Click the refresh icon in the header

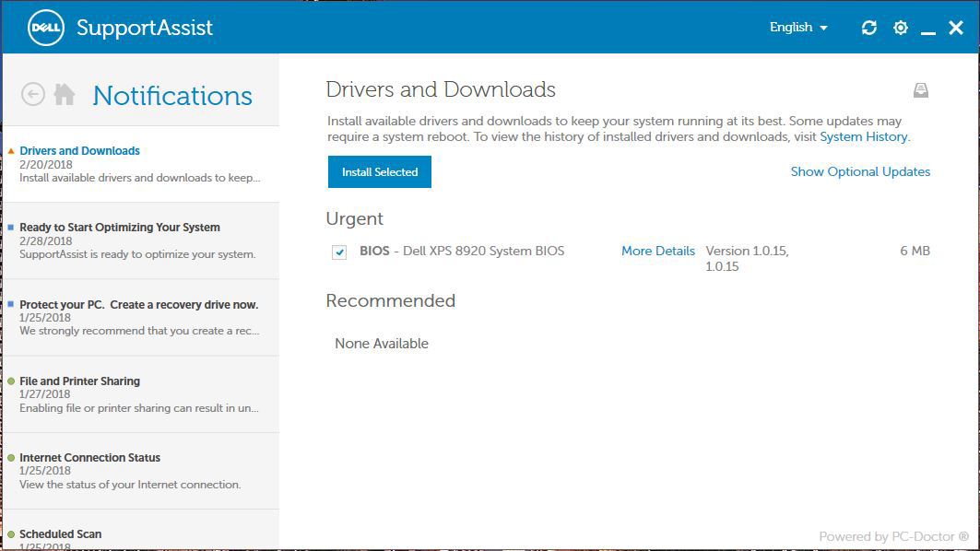pyautogui.click(x=868, y=28)
